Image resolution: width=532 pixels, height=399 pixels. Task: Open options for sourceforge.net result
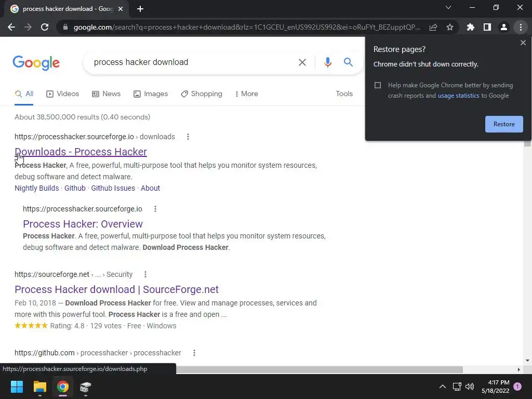click(x=145, y=274)
